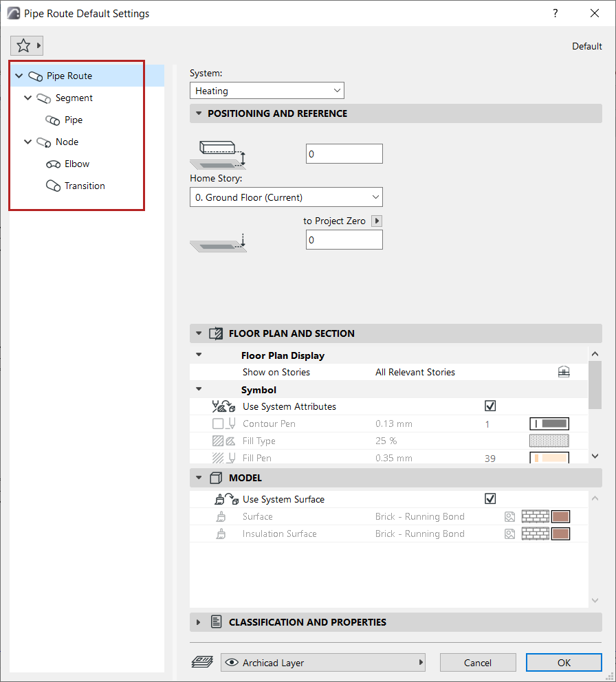The image size is (616, 682).
Task: Click the Surface row paint icon
Action: tap(221, 517)
